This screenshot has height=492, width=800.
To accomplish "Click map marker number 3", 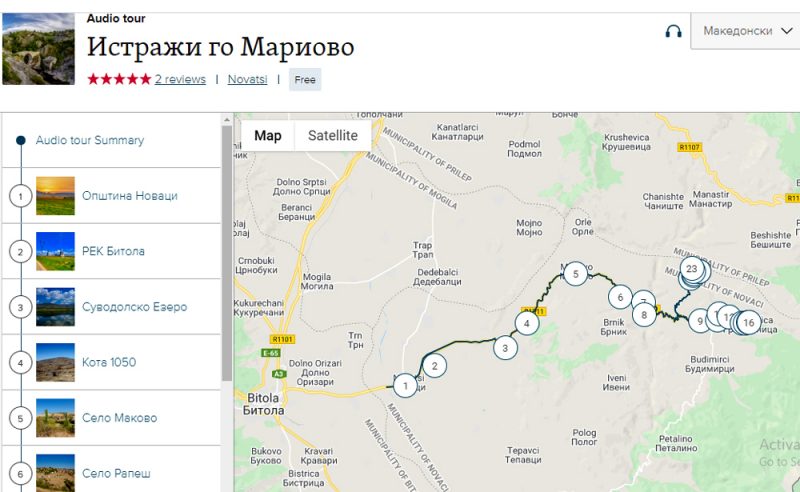I will coord(506,348).
